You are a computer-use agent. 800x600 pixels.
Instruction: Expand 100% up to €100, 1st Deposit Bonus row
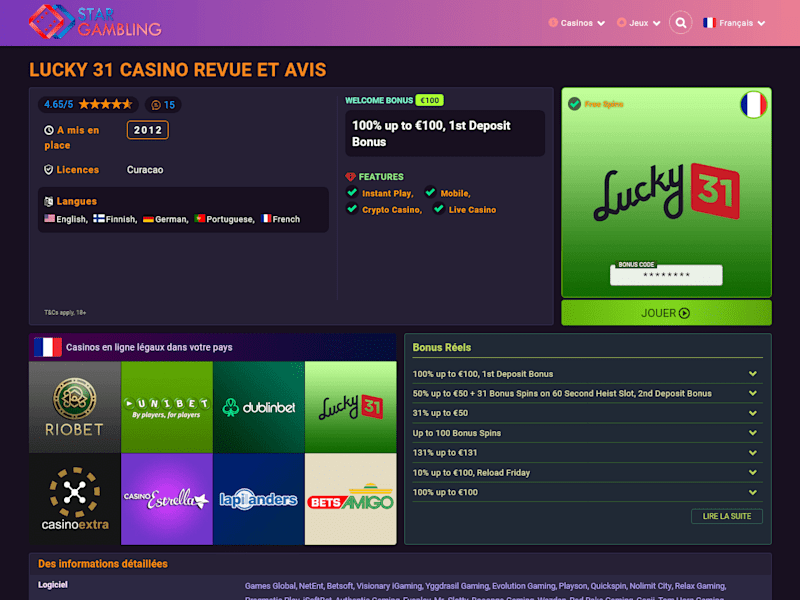(x=587, y=374)
